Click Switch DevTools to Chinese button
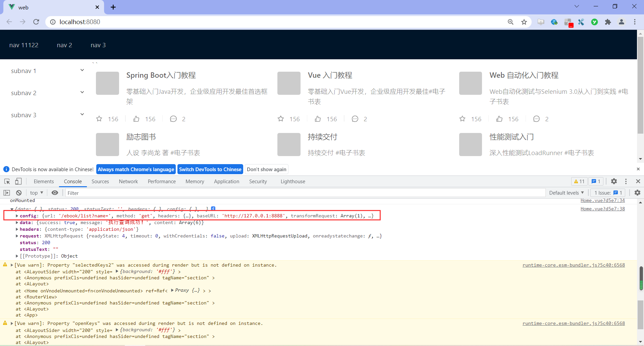This screenshot has width=644, height=346. click(210, 169)
